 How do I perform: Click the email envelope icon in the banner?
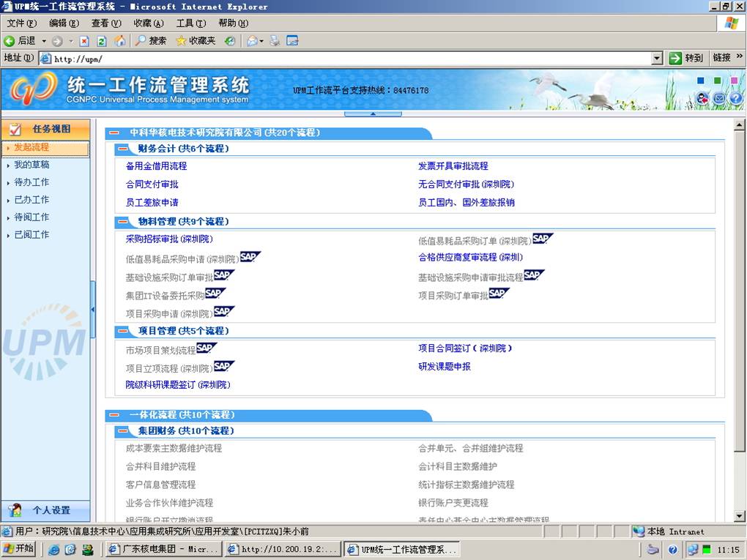tap(720, 97)
